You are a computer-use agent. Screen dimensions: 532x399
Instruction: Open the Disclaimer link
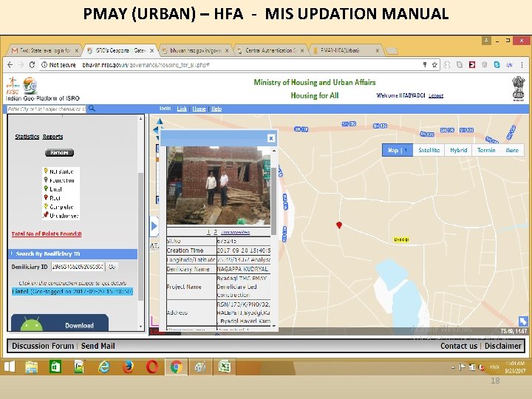[x=503, y=346]
